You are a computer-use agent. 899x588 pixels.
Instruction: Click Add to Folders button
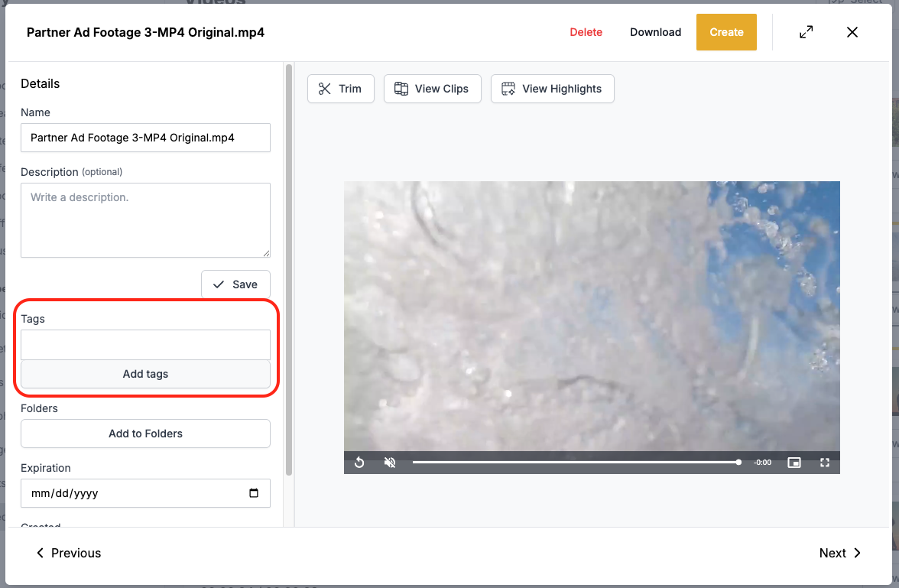click(x=145, y=434)
